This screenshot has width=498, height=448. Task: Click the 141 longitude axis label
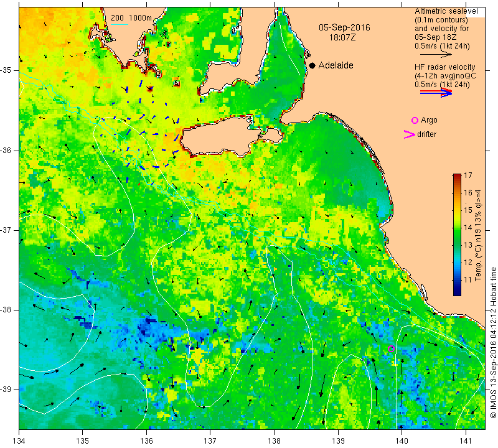coord(466,441)
